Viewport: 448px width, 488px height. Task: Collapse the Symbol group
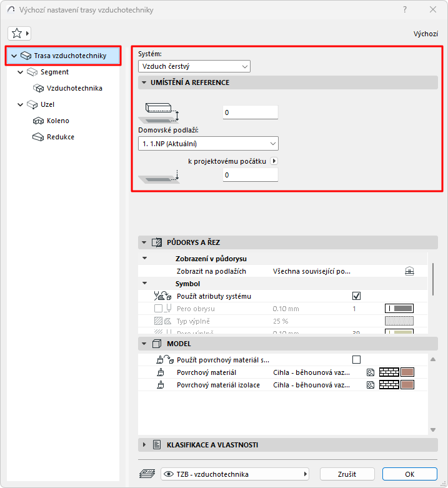[145, 283]
